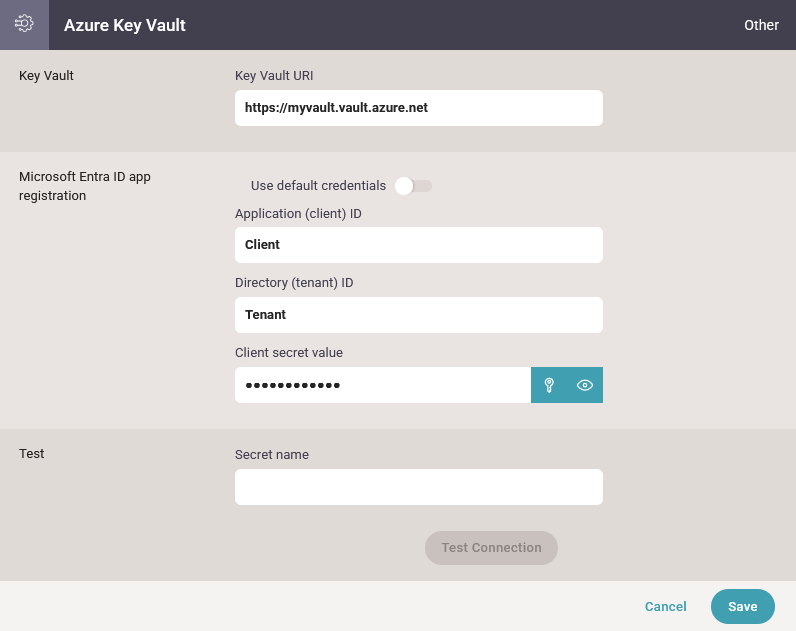Select the Microsoft Entra ID app registration heading
Screen dimensions: 796x631
pos(85,186)
